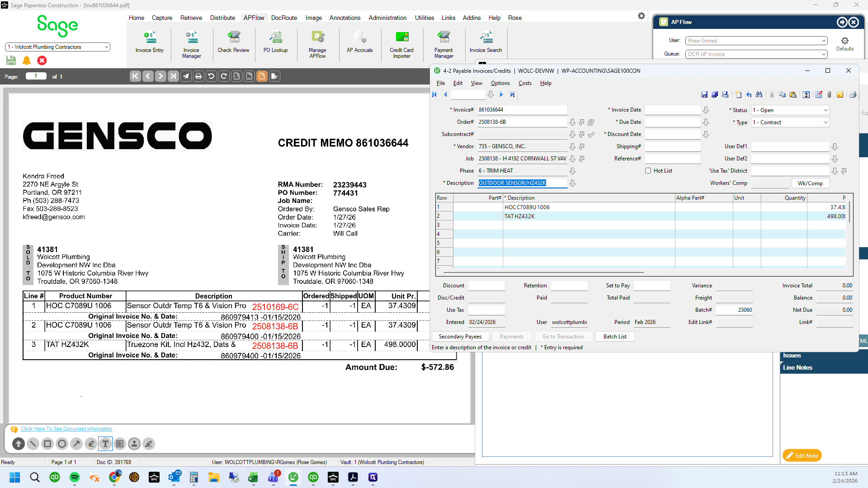Launch PO Lookup
868x488 pixels.
coord(275,42)
